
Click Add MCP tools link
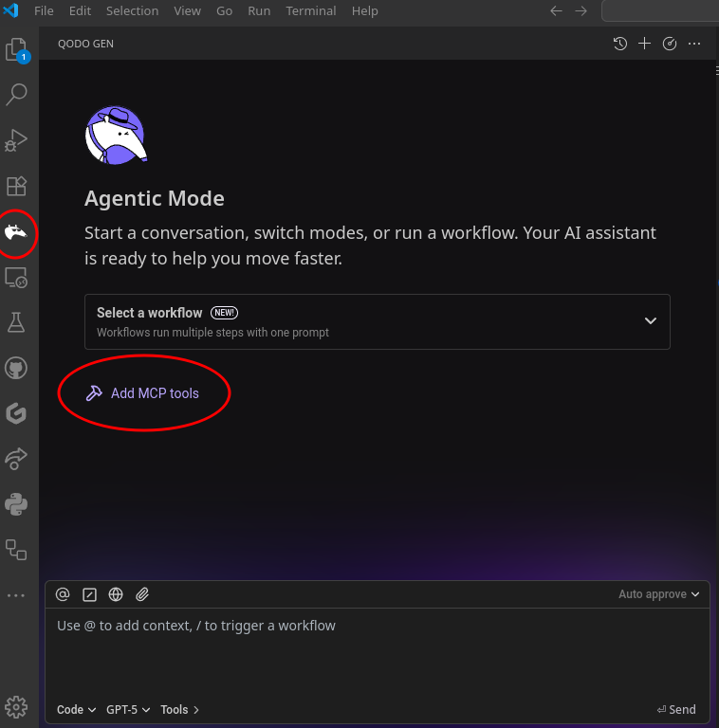(x=142, y=393)
